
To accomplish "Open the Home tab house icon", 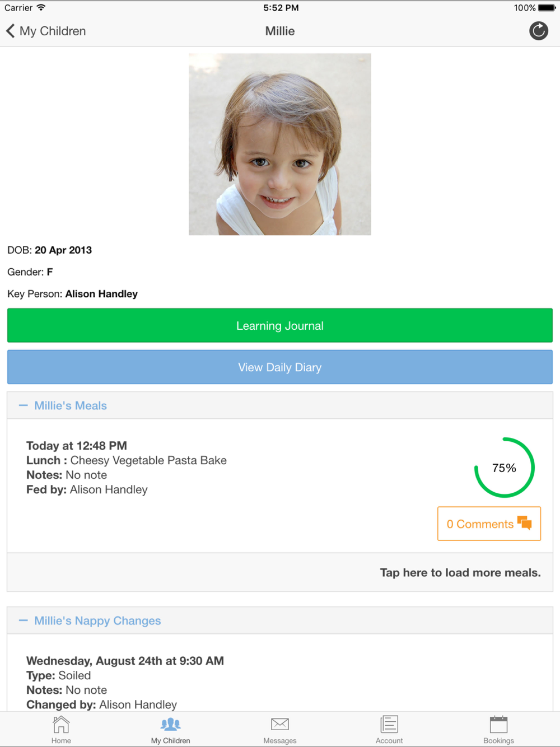I will pyautogui.click(x=61, y=725).
